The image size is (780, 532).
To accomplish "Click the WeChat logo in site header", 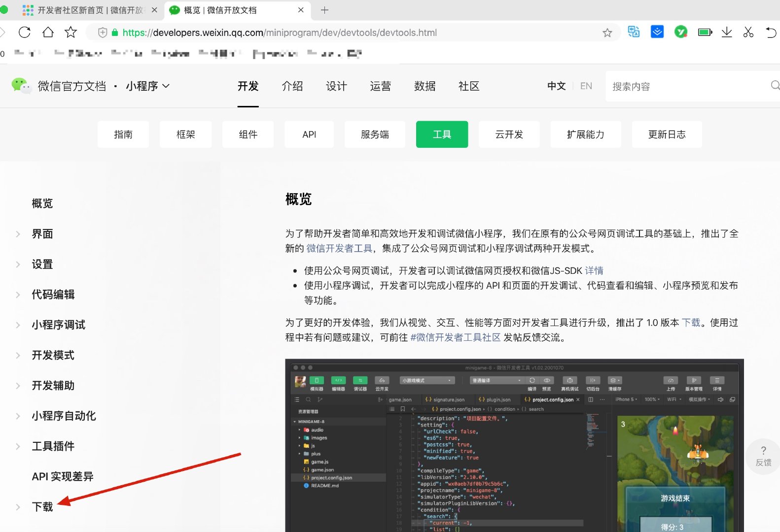I will (21, 86).
